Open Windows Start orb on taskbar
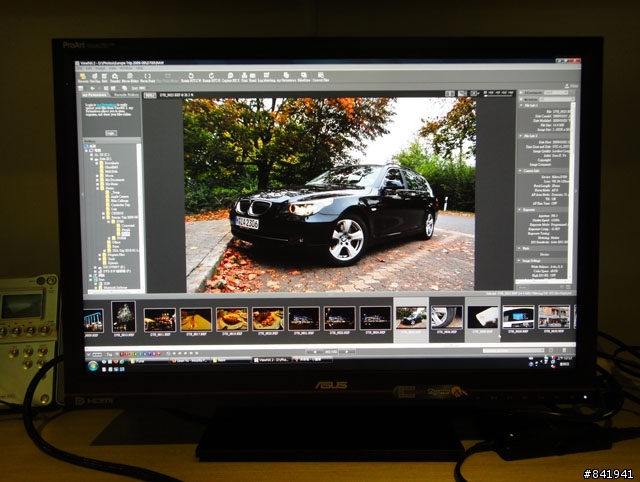The width and height of the screenshot is (640, 482). click(x=93, y=365)
